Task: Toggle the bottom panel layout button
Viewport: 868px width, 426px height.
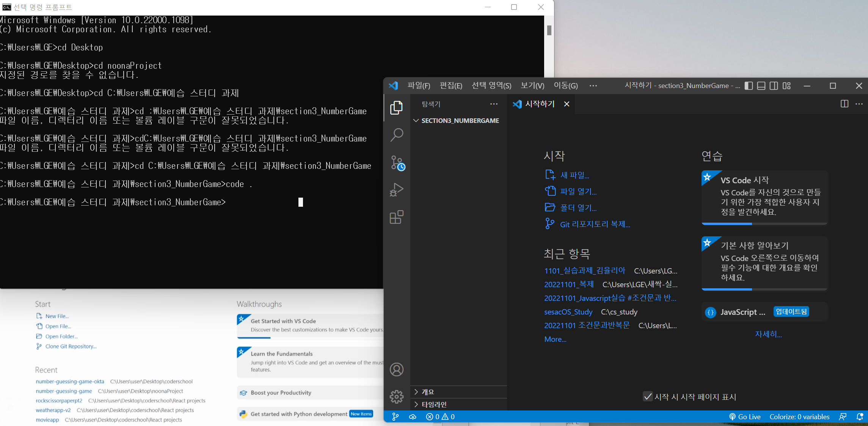Action: click(761, 86)
